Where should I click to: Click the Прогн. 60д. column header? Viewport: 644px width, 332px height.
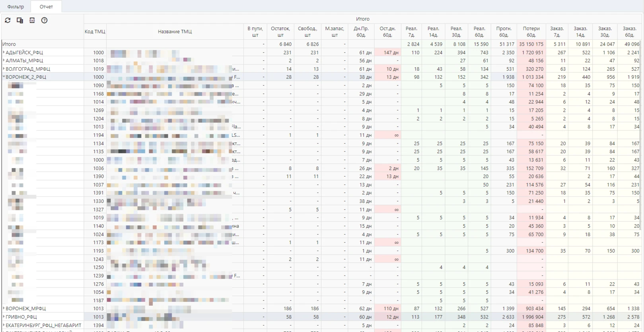tap(504, 32)
